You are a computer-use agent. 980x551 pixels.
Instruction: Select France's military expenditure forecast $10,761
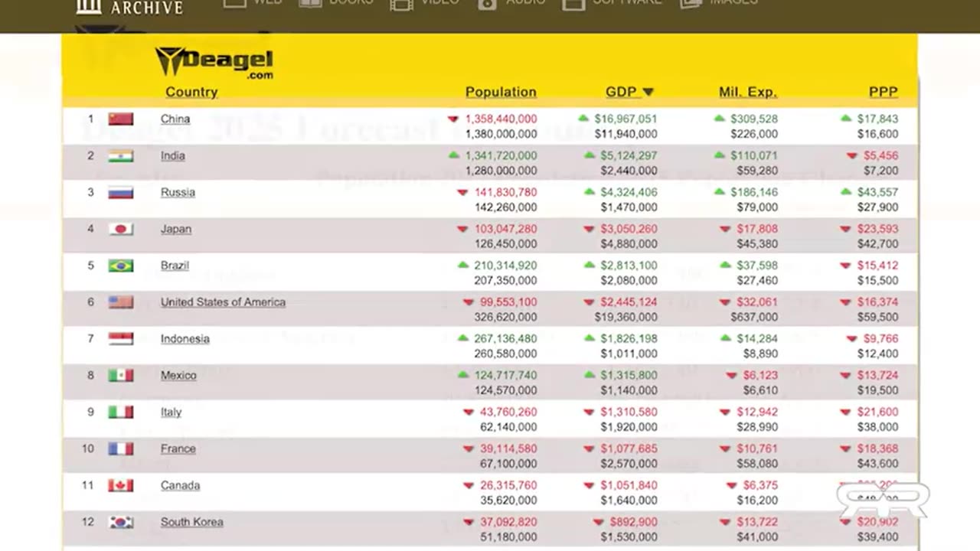[757, 448]
